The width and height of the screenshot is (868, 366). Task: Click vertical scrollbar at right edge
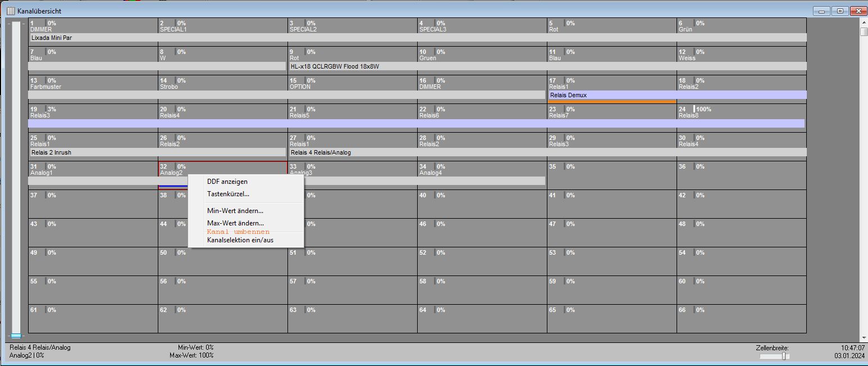click(x=864, y=169)
